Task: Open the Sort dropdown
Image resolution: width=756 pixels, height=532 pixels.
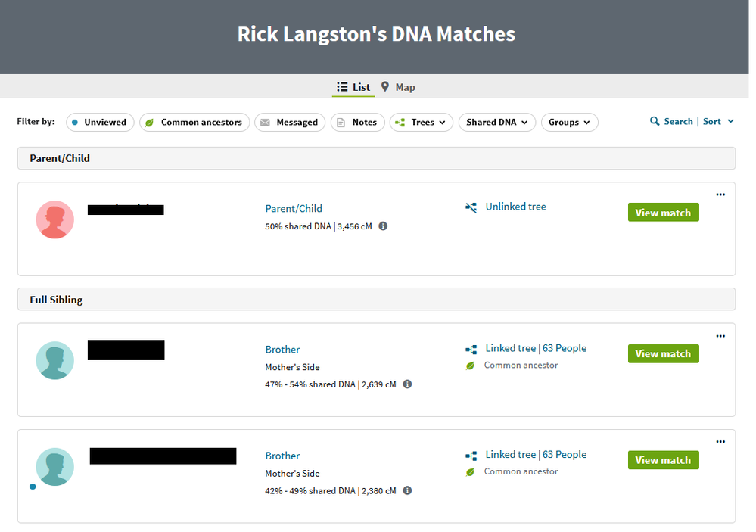Action: click(x=718, y=121)
